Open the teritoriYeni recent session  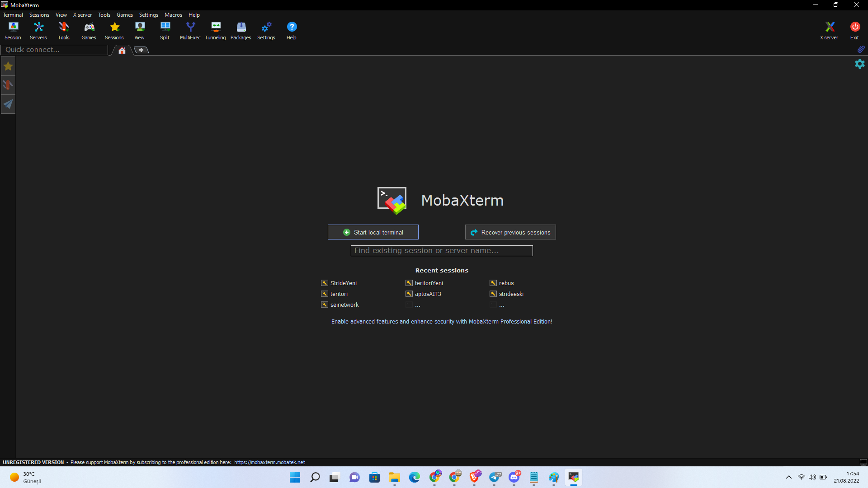pos(429,283)
